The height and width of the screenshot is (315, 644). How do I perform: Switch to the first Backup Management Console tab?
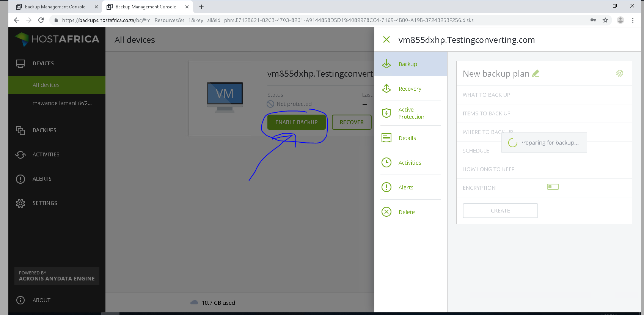click(57, 7)
